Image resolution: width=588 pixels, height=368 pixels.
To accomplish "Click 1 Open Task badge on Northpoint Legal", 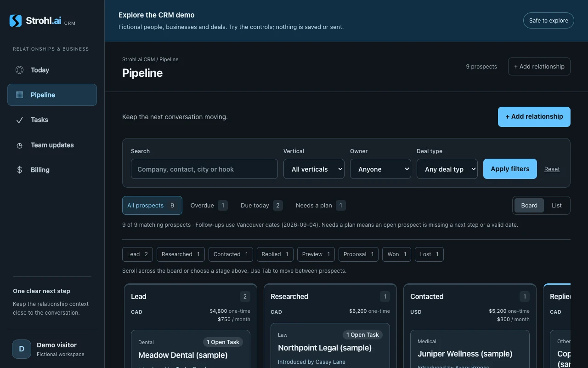I will (362, 335).
